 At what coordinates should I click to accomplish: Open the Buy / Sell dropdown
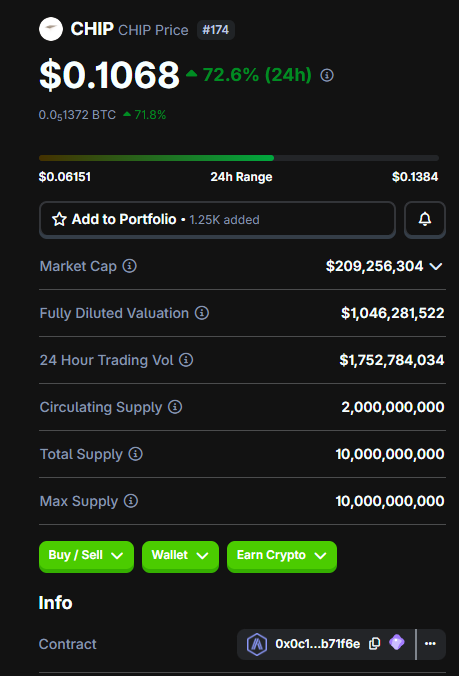tap(86, 556)
